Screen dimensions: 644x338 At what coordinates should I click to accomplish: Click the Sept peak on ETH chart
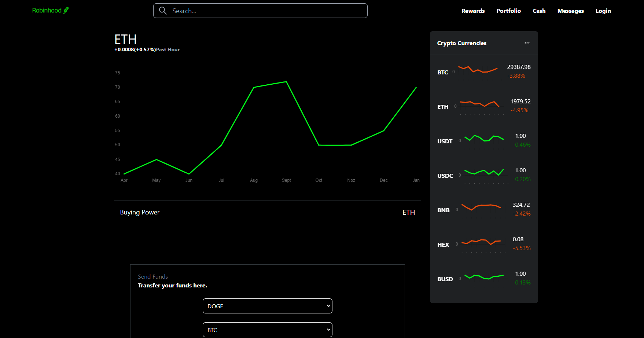click(x=286, y=82)
